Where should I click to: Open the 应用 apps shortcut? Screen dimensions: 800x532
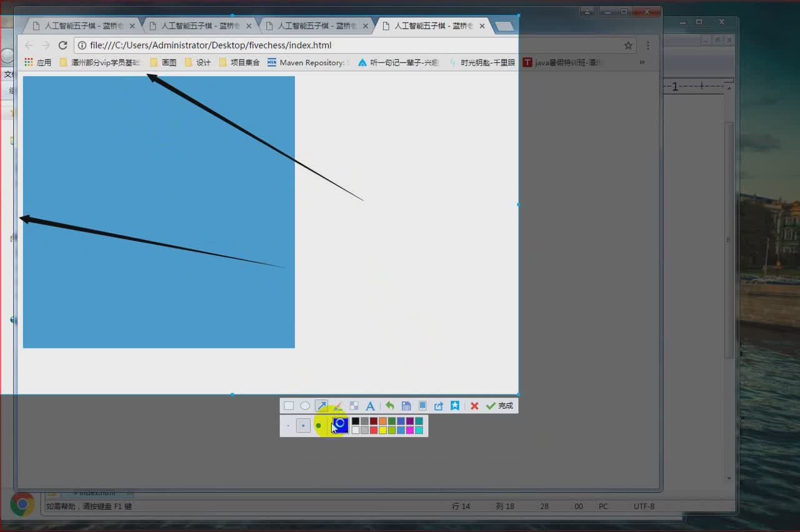(x=37, y=63)
